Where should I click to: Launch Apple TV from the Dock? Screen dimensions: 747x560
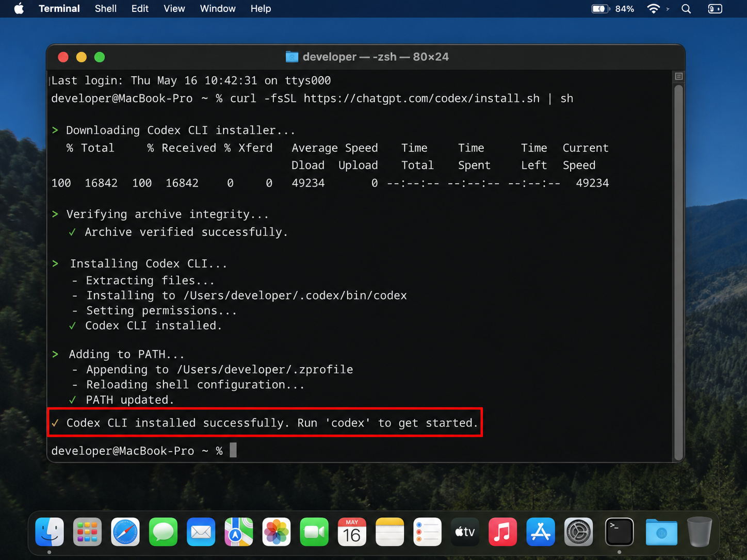click(465, 532)
